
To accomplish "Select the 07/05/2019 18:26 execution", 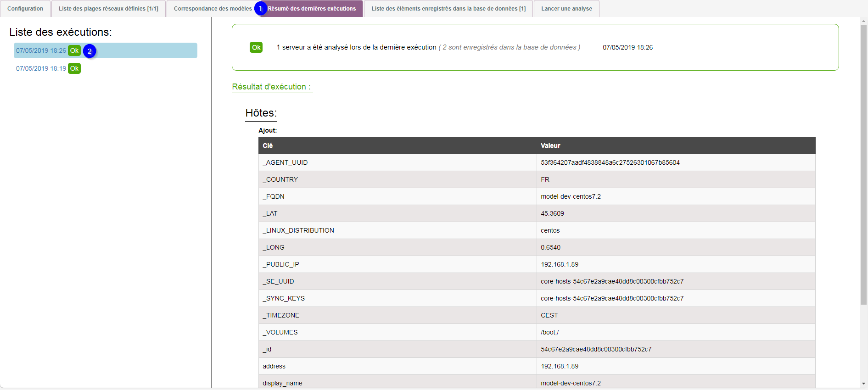I will coord(41,50).
